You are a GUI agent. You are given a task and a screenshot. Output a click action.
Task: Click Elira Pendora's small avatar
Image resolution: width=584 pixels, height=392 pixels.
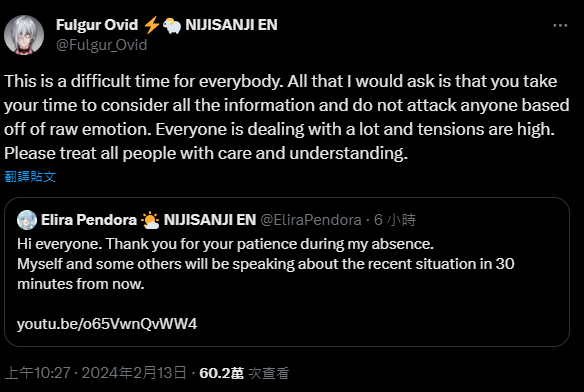[x=27, y=220]
